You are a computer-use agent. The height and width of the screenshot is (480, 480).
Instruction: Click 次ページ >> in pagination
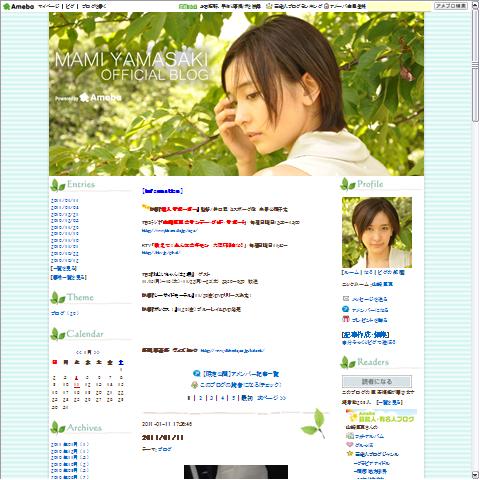pyautogui.click(x=271, y=398)
